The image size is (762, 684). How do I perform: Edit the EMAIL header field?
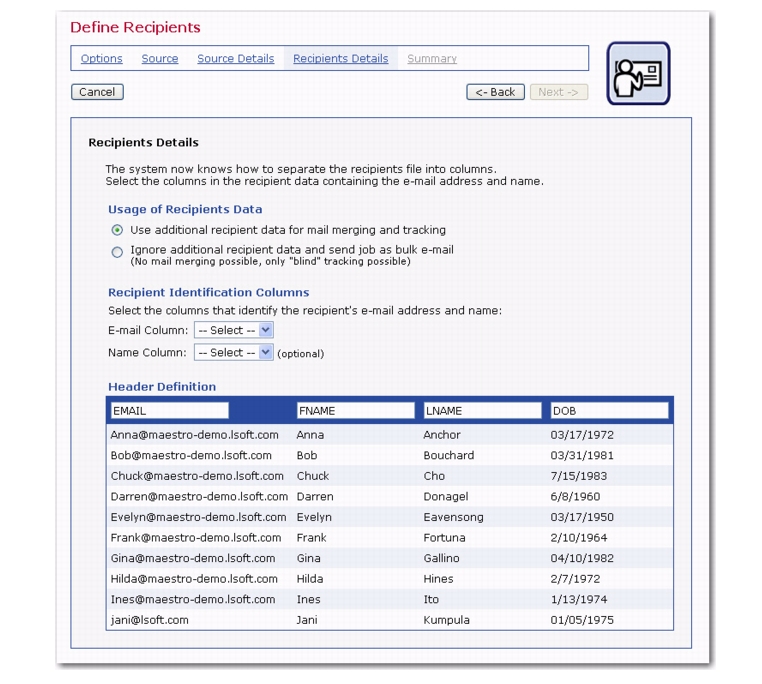tap(169, 411)
